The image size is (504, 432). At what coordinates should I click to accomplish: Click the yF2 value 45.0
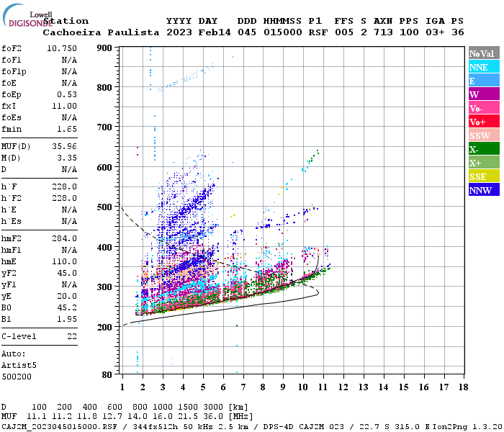pyautogui.click(x=67, y=273)
